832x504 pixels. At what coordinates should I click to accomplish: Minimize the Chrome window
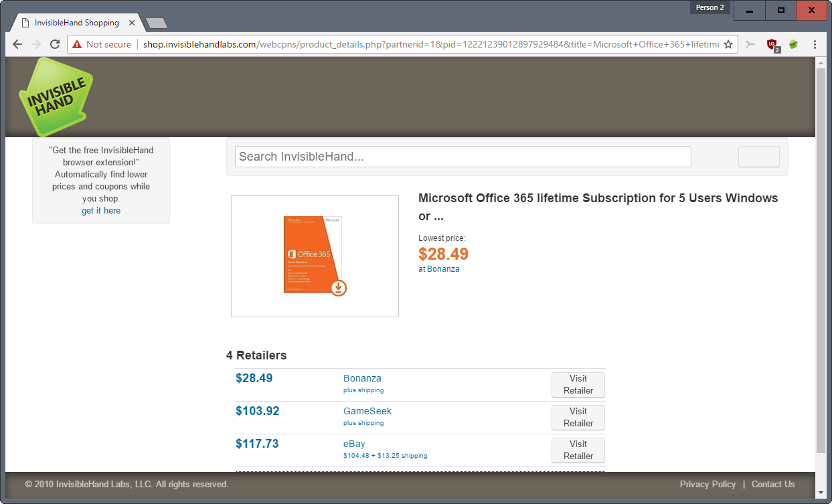tap(750, 10)
